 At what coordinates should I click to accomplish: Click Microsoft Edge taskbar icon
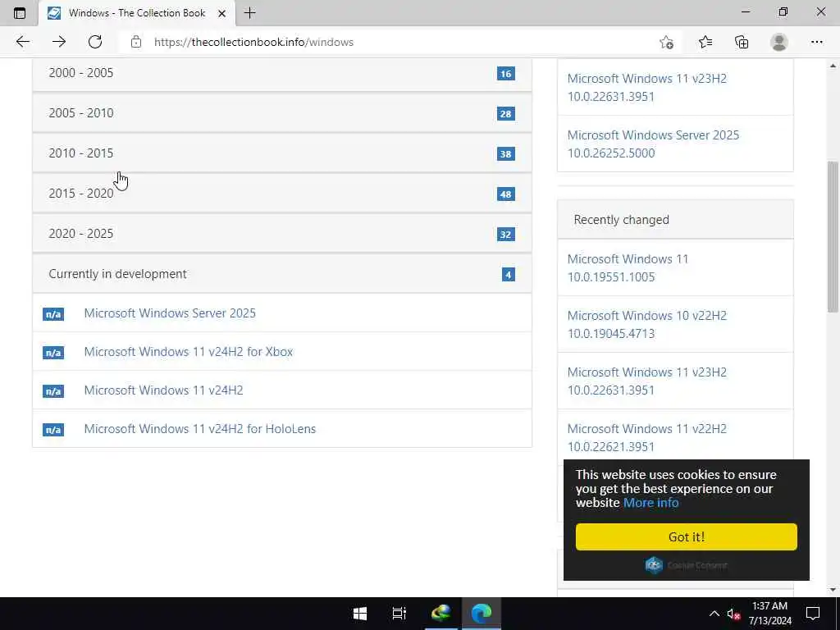click(481, 614)
